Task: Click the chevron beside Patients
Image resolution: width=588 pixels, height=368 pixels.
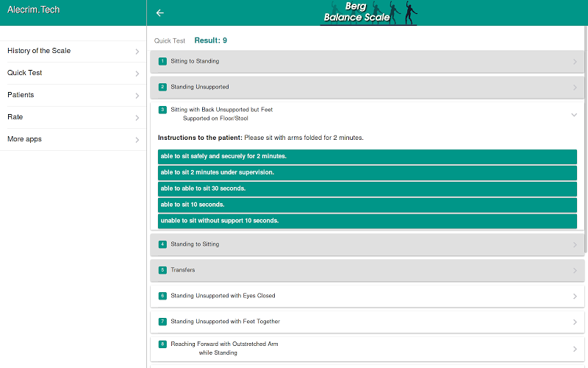Action: pyautogui.click(x=137, y=96)
